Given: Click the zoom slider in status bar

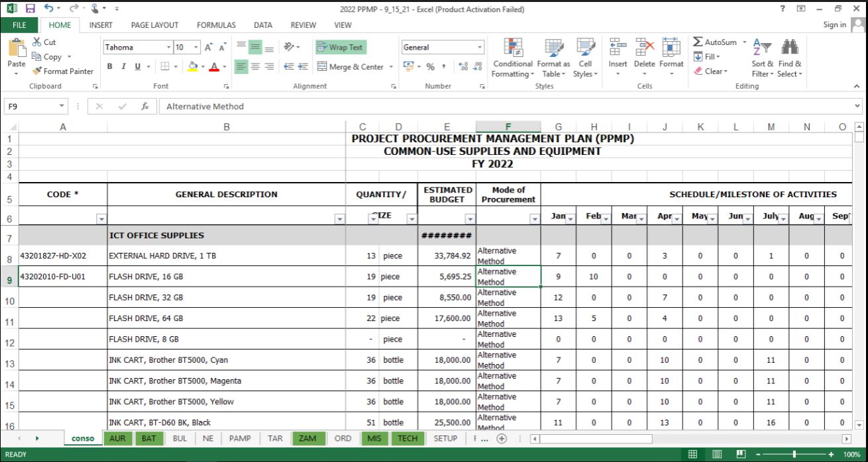Looking at the screenshot, I should [793, 455].
